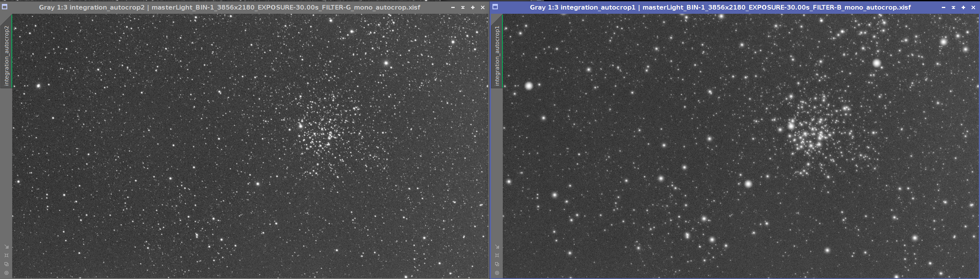
Task: Shade the integration_autocrop2 window with triangle button
Action: pyautogui.click(x=463, y=7)
